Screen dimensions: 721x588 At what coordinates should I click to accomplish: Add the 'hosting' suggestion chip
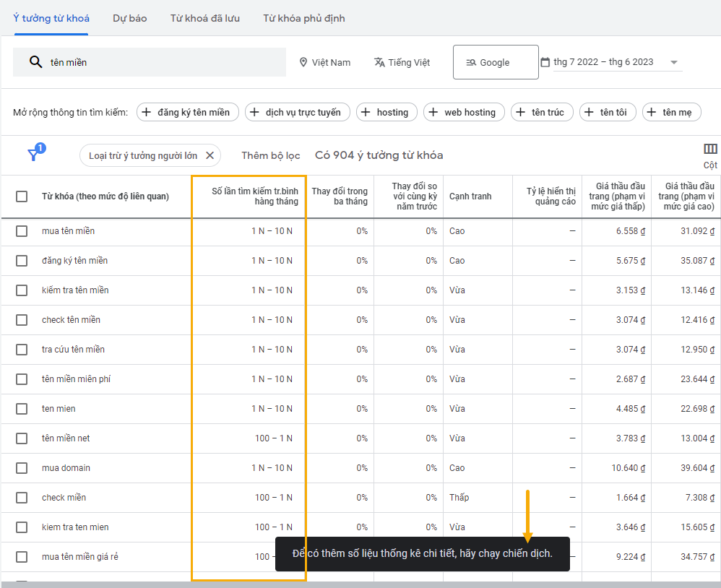pos(387,112)
